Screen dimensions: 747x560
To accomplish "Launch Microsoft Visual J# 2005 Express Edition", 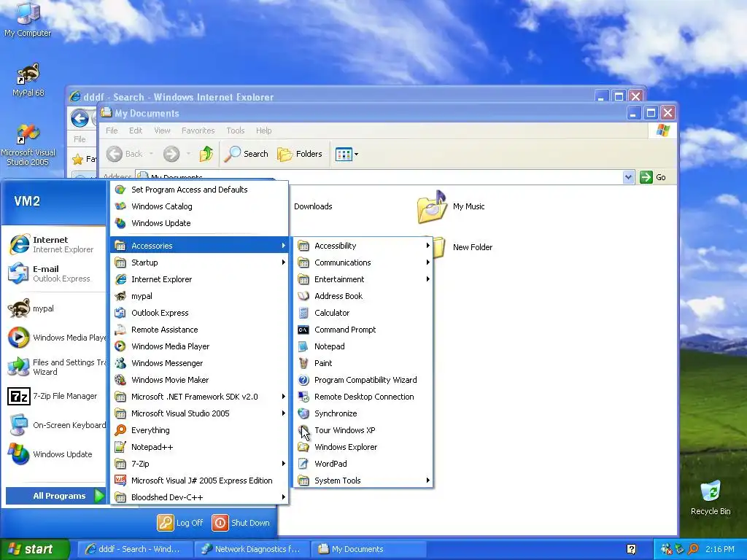I will (200, 481).
